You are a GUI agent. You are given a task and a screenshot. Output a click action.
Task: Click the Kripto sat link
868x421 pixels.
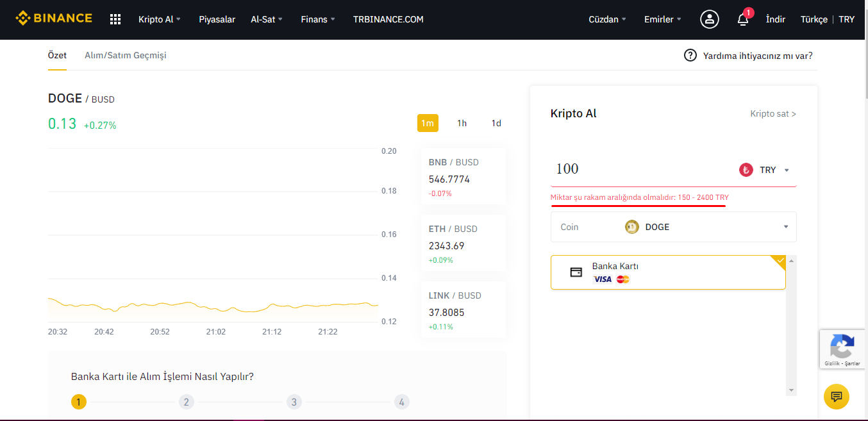773,113
